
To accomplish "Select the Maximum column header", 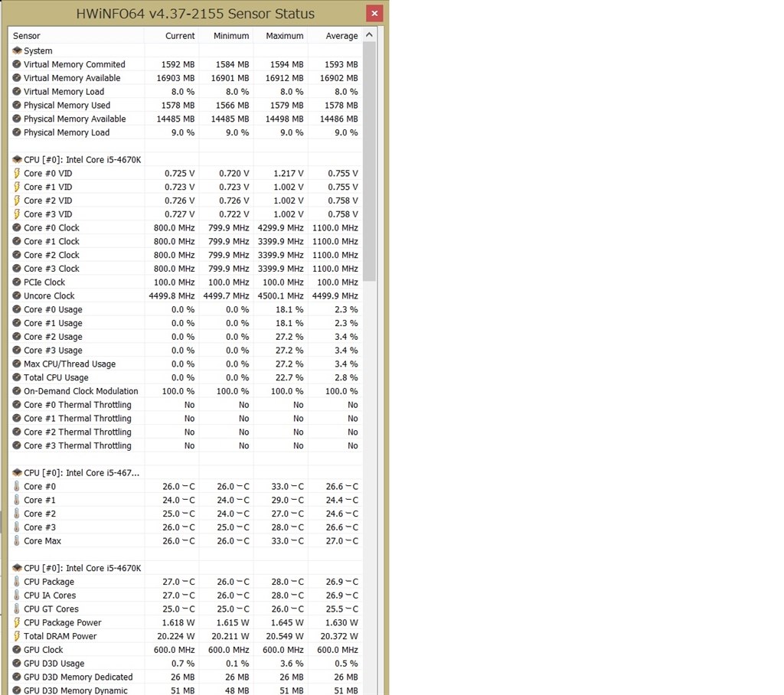I will pyautogui.click(x=280, y=35).
